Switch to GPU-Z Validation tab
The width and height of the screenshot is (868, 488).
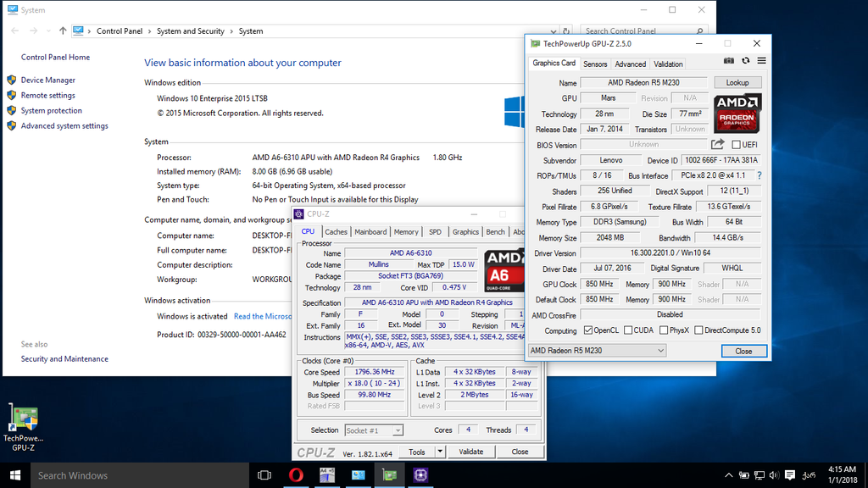coord(668,64)
